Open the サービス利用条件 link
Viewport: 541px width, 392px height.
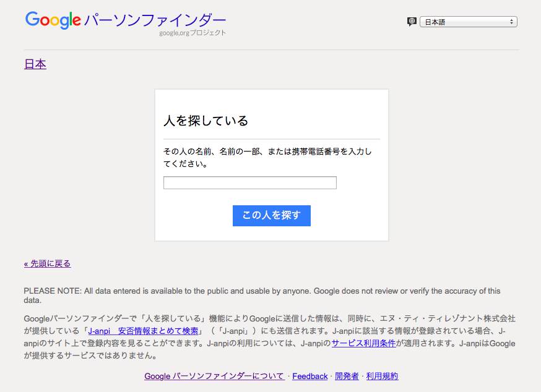pos(363,343)
